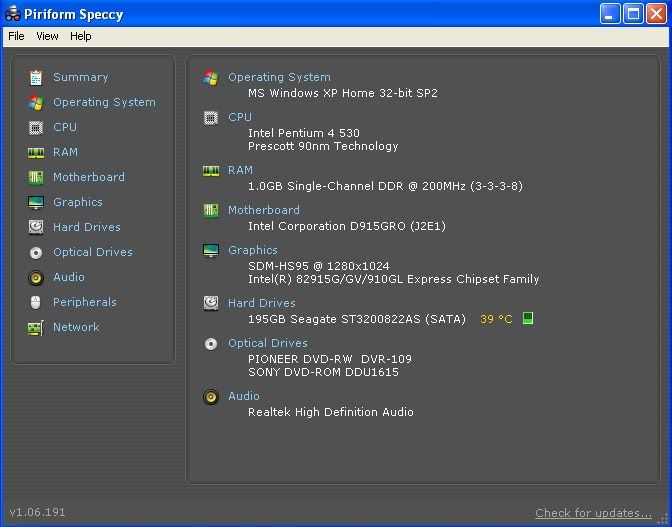This screenshot has width=672, height=527.
Task: Click SDM-HS95 @ 1280x1024 monitor text
Action: tap(318, 266)
